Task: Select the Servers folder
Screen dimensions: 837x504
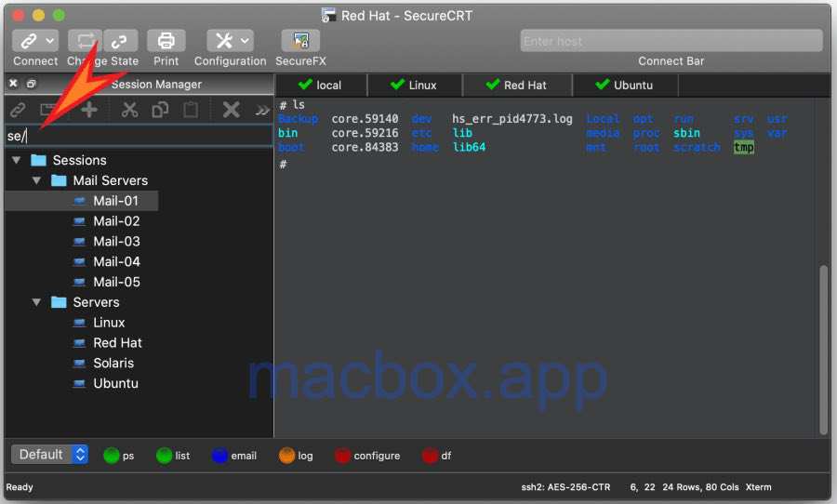Action: (96, 302)
